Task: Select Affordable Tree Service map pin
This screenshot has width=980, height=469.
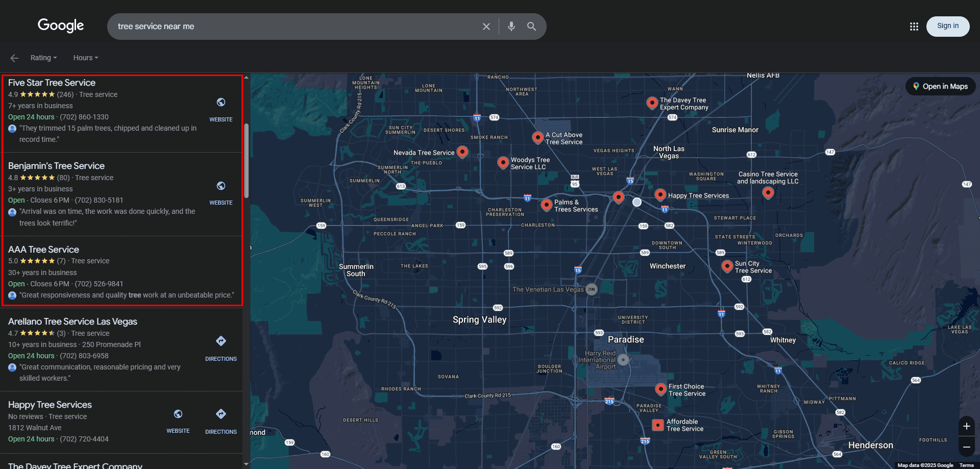Action: pos(658,425)
